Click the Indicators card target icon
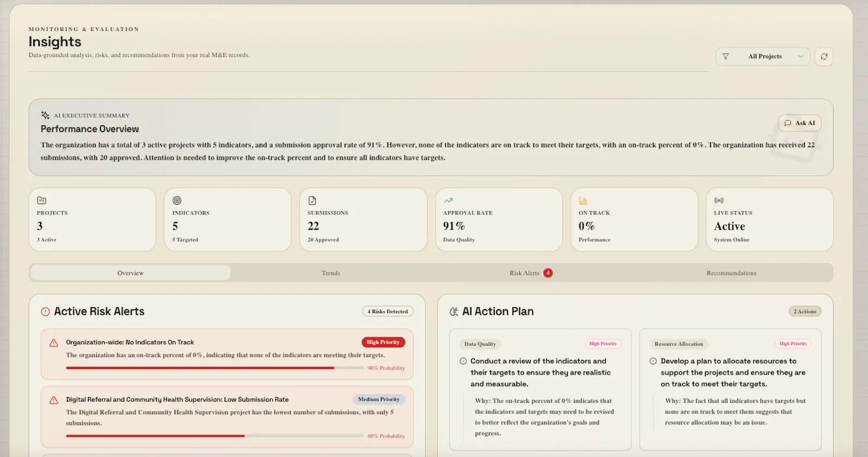Image resolution: width=868 pixels, height=457 pixels. coord(177,200)
